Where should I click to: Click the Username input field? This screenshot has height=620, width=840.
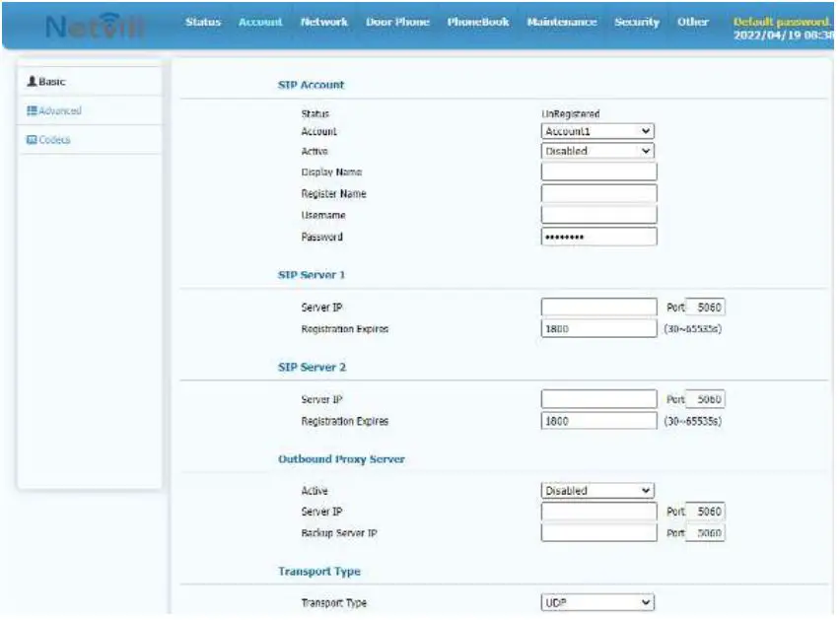[598, 215]
